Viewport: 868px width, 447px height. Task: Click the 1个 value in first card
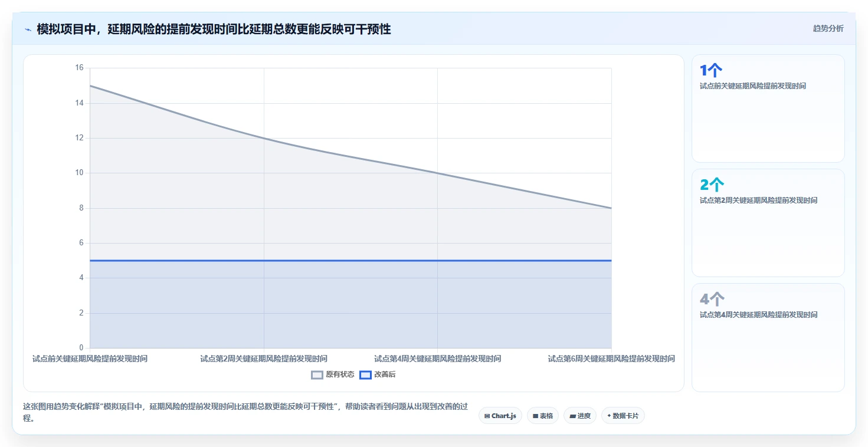coord(710,71)
